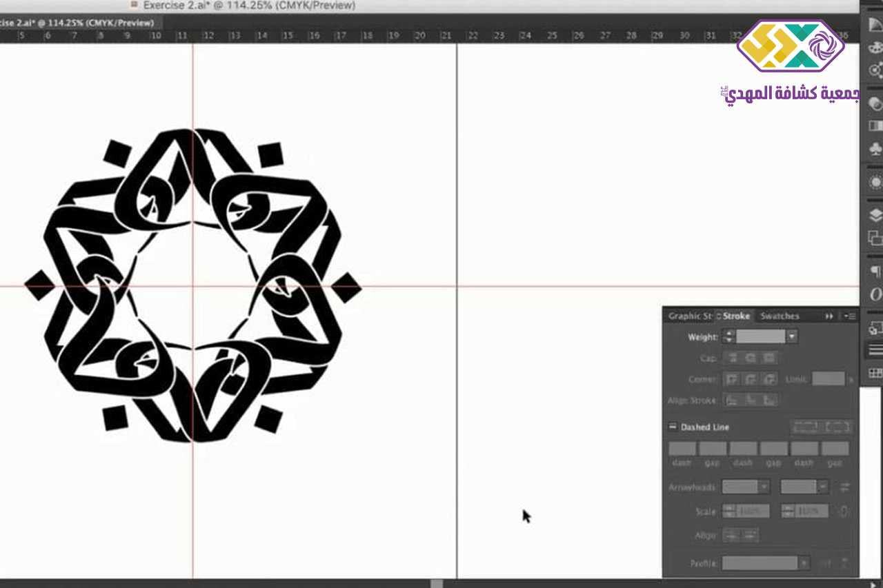Click the Paragraph panel icon
This screenshot has width=883, height=588.
coord(875,271)
